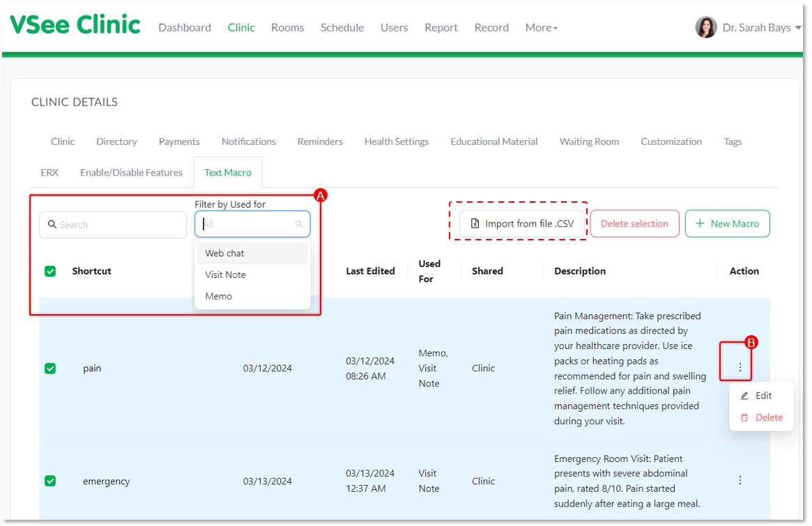Click the pain shortcut name

(x=92, y=369)
